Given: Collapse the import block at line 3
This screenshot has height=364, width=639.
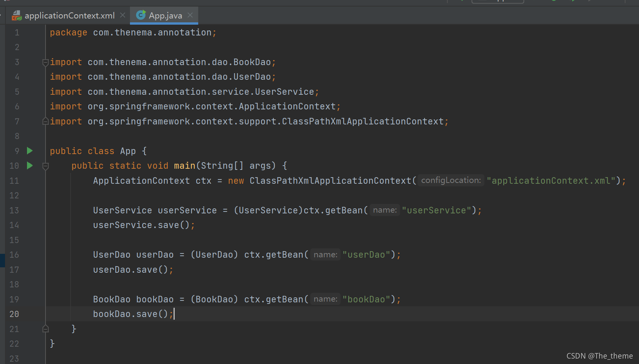Looking at the screenshot, I should pos(45,62).
